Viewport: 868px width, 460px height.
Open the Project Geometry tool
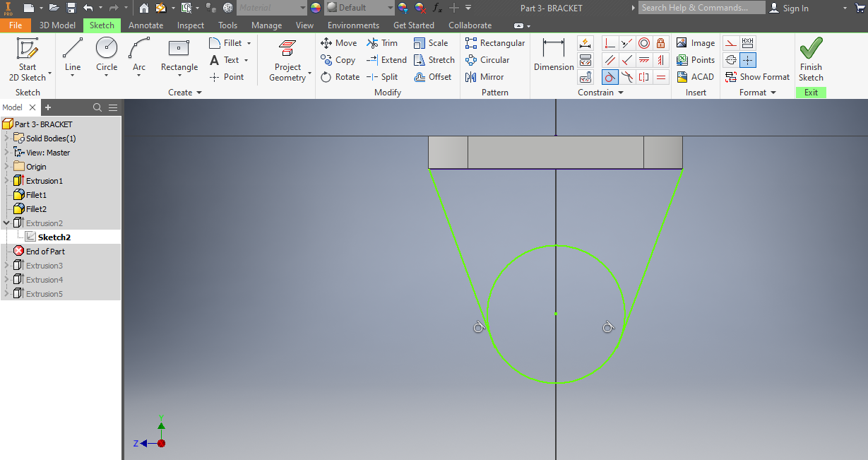coord(287,56)
